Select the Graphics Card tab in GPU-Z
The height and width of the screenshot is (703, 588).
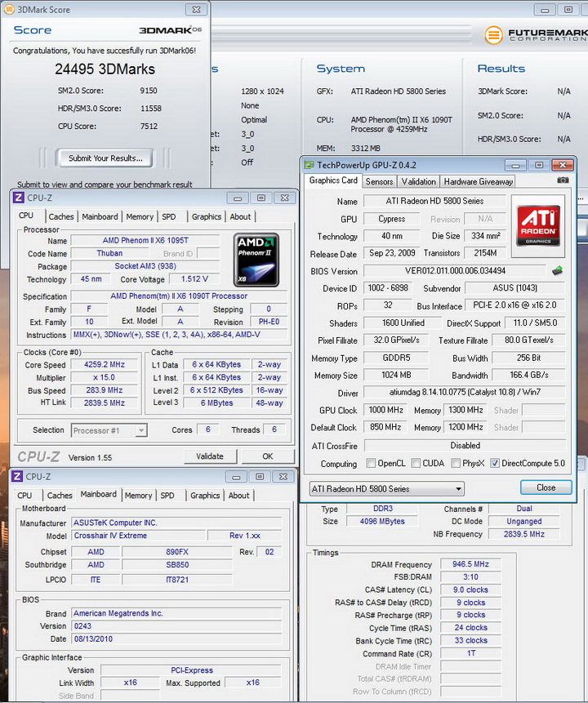333,180
